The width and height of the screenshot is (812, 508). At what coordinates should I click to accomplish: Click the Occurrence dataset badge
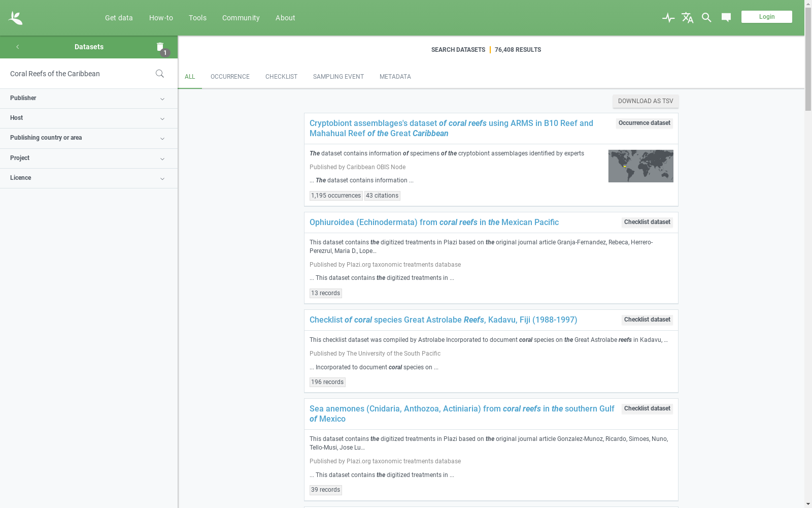(x=645, y=123)
